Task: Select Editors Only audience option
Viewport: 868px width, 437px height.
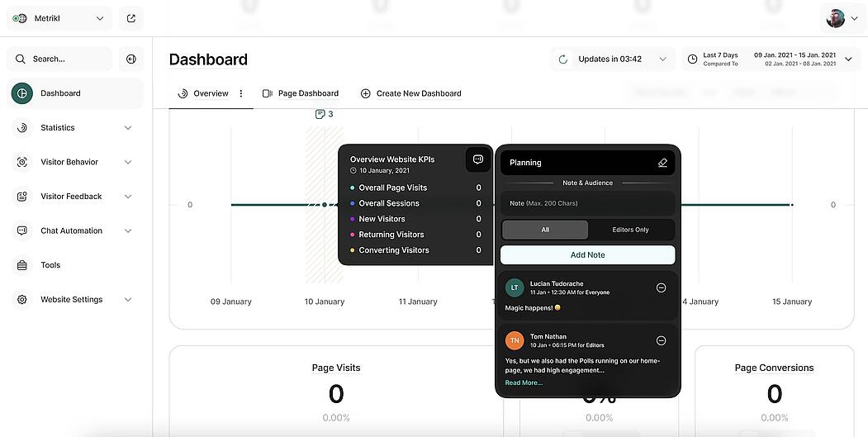Action: [x=630, y=230]
